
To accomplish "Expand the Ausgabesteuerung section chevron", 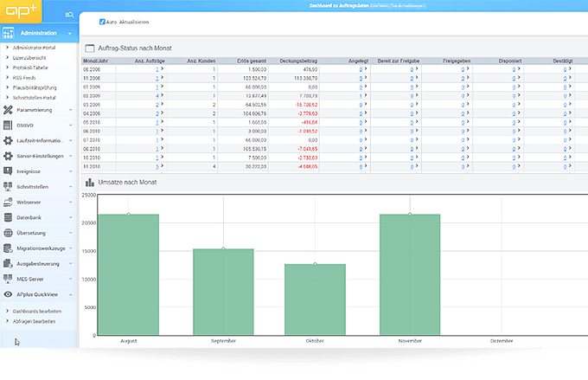I will (70, 263).
